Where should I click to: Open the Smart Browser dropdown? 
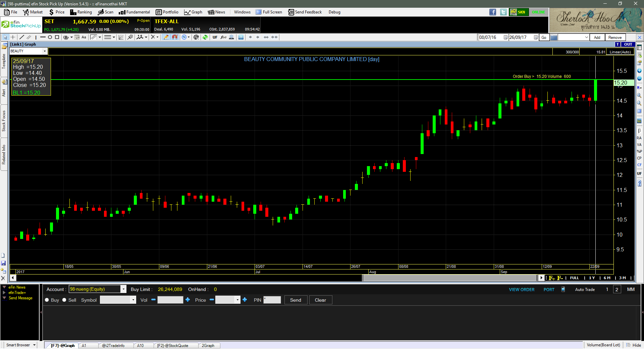(34, 345)
